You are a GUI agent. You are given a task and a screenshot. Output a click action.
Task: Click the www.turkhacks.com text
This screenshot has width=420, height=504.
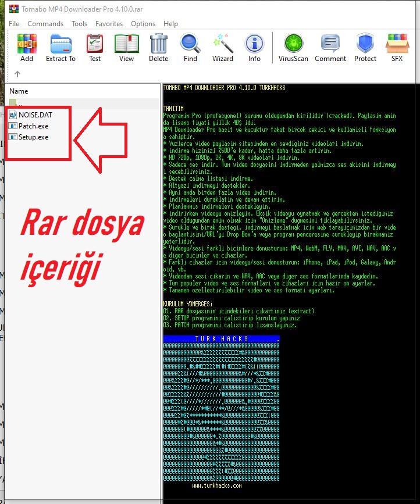click(x=217, y=485)
